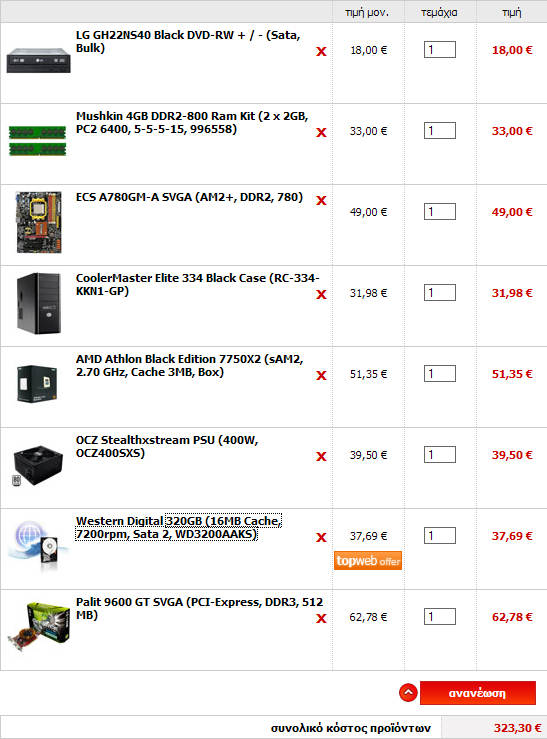Open the Palit 9600 GT SVGA product link
This screenshot has height=739, width=547.
(x=199, y=608)
